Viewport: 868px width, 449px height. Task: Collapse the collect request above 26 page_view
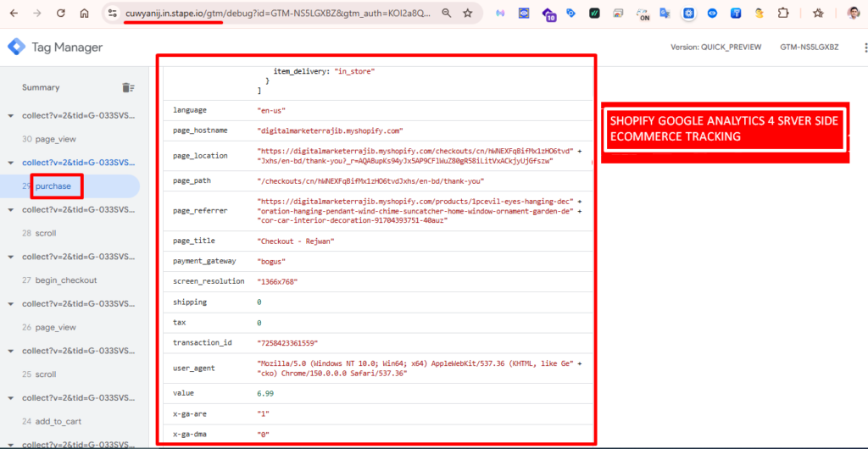10,303
